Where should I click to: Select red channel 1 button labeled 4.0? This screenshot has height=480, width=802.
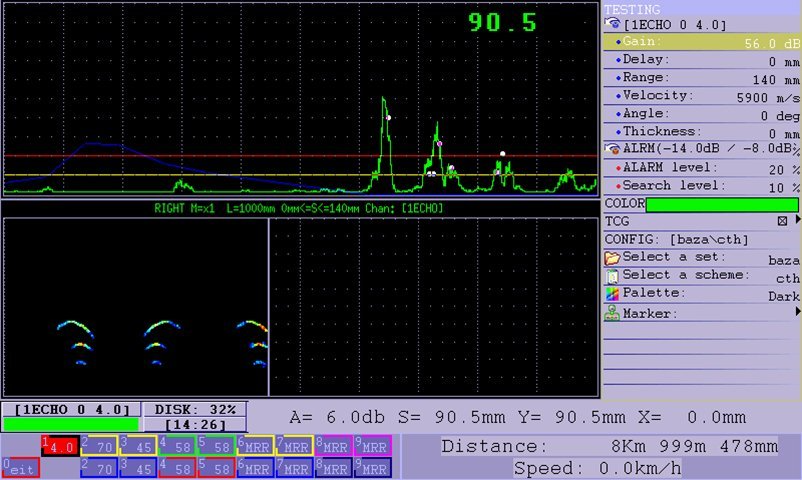point(59,446)
